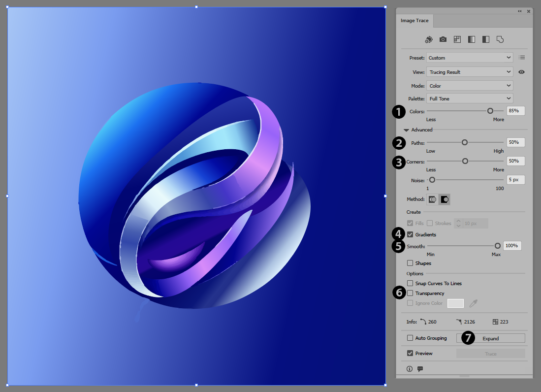Enable the Transparency checkbox
Screen dimensions: 541x392
click(x=410, y=294)
